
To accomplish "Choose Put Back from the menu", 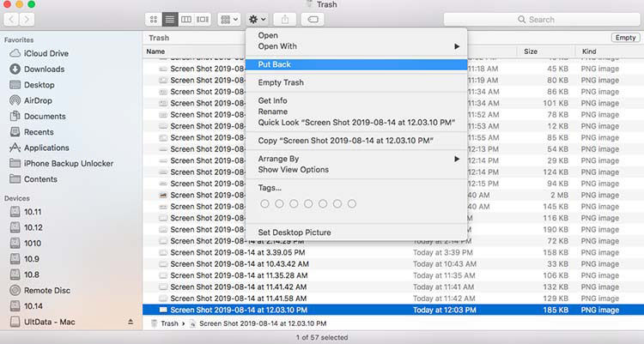I will tap(275, 64).
